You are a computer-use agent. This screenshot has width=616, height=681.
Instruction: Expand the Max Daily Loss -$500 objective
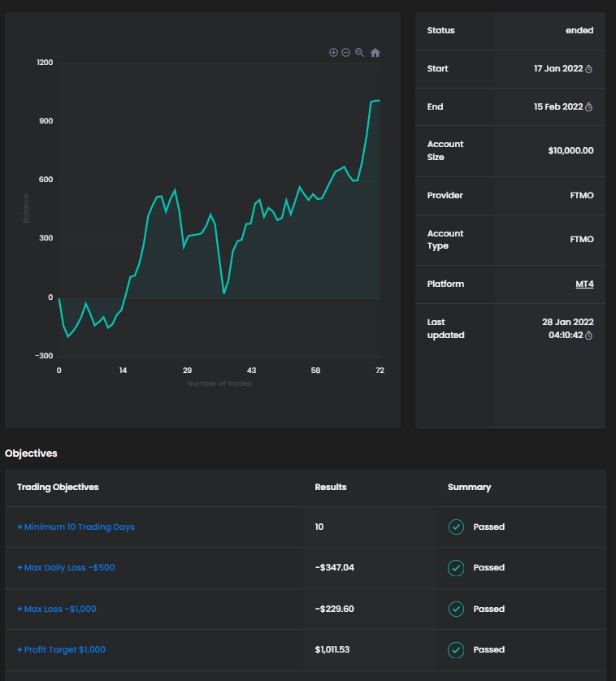coord(66,568)
